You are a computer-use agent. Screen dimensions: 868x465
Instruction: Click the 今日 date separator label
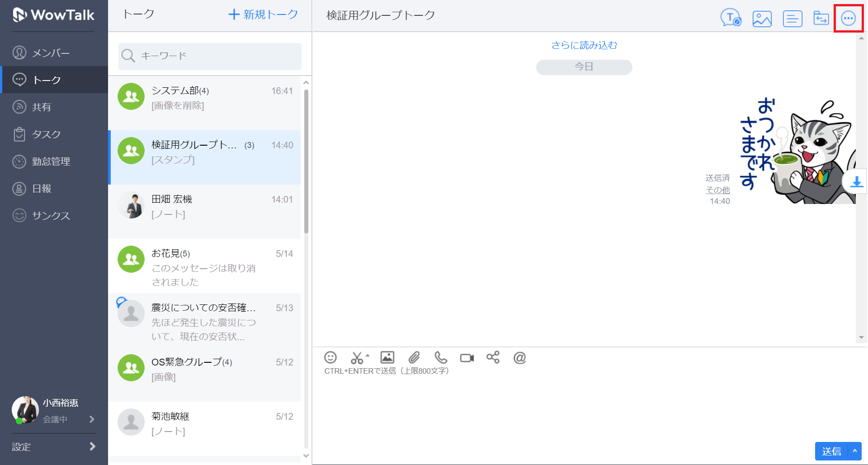pyautogui.click(x=584, y=67)
